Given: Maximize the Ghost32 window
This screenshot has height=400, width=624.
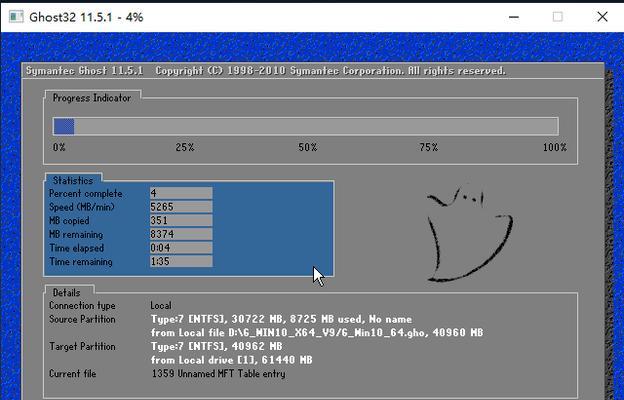Looking at the screenshot, I should tap(558, 17).
